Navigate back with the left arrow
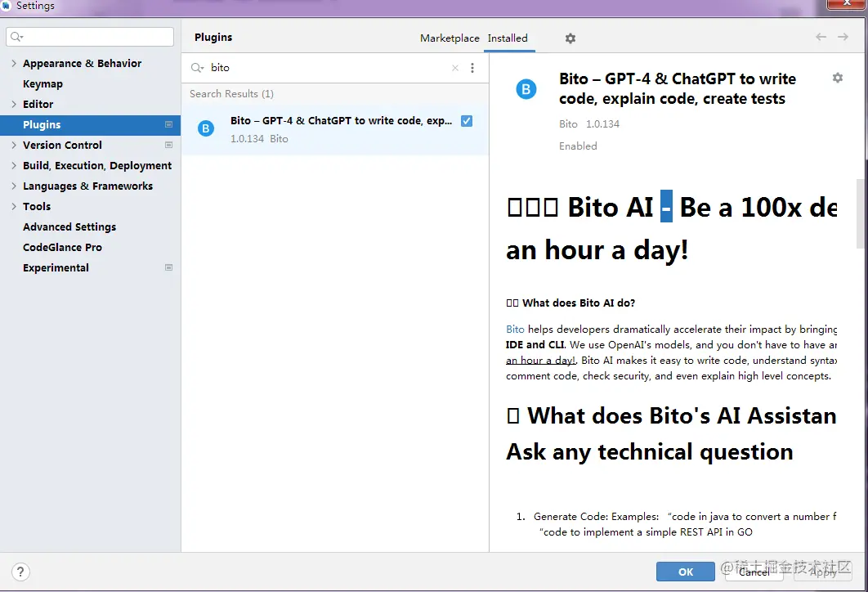The height and width of the screenshot is (592, 868). (821, 37)
